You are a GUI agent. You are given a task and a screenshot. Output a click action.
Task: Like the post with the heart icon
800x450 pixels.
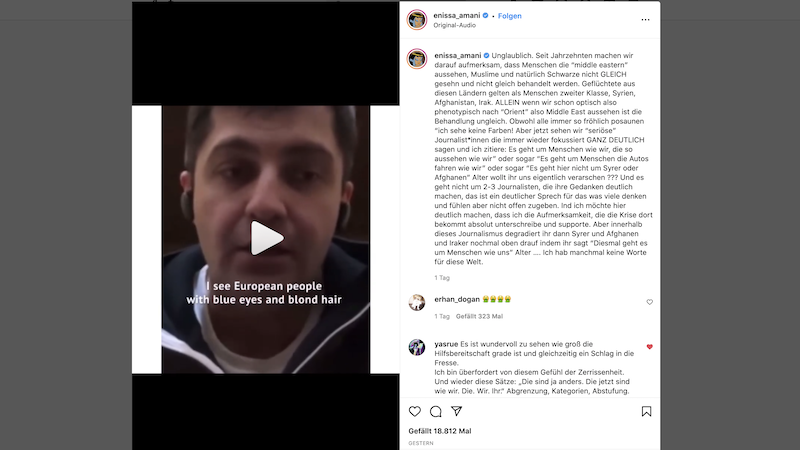pyautogui.click(x=415, y=411)
